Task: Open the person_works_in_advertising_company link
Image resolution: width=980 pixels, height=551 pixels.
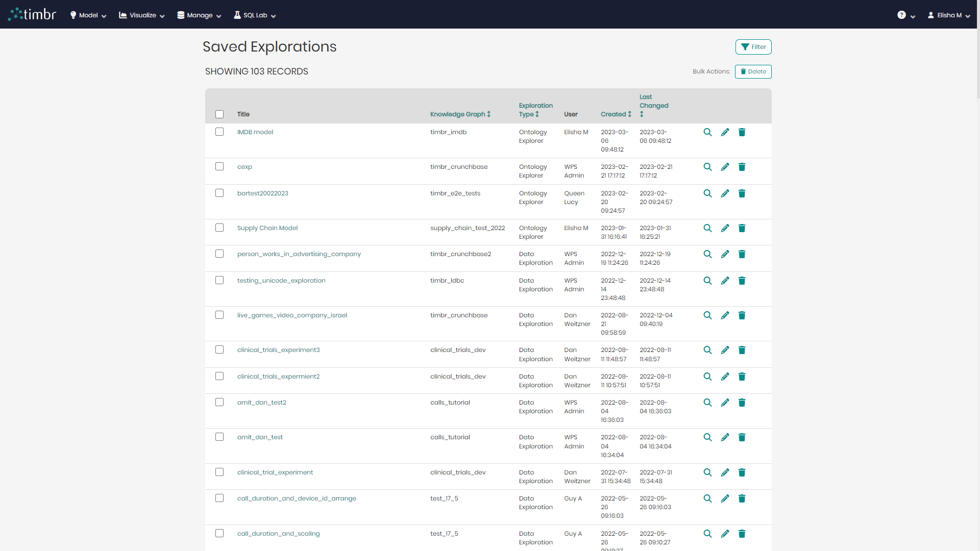Action: click(x=299, y=254)
